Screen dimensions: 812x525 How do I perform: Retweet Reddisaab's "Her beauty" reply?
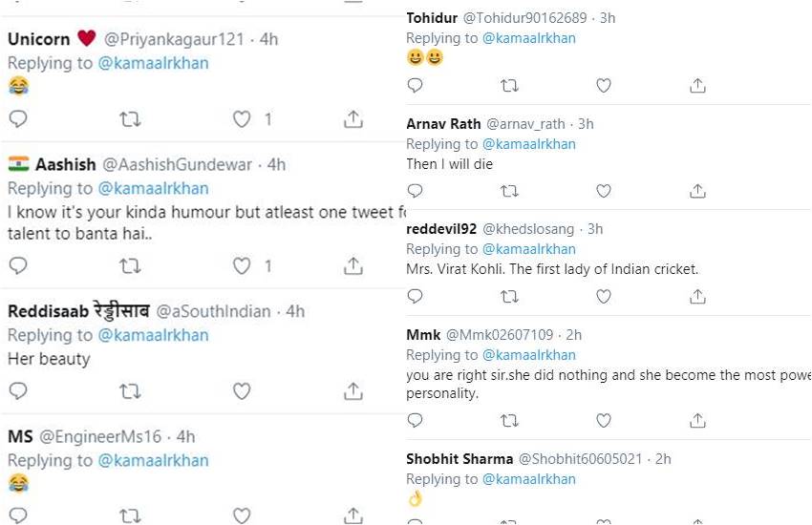[130, 390]
